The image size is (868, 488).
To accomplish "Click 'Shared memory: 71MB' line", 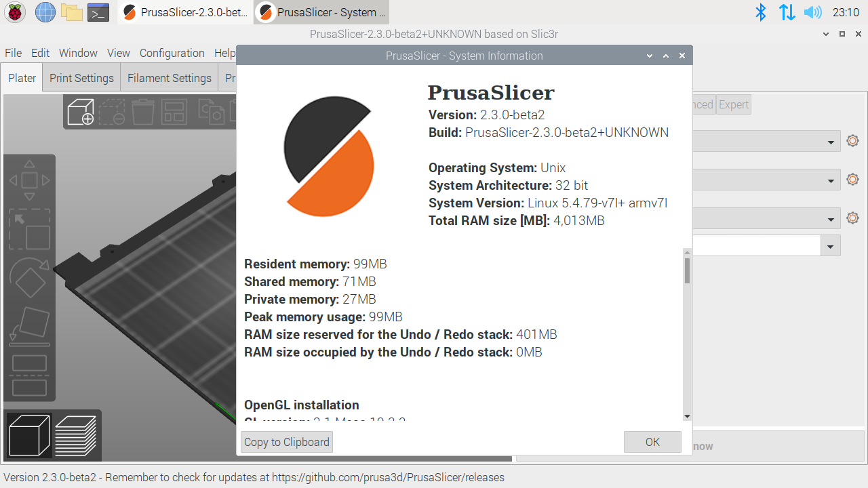I will coord(310,281).
